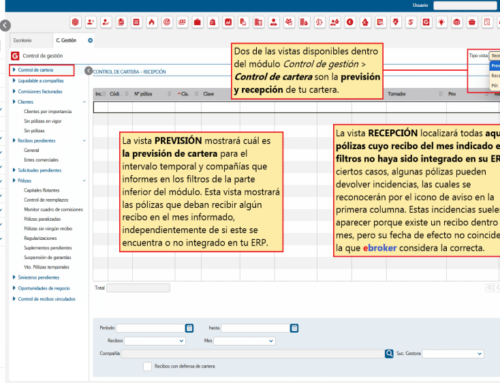Click the lightbulb toolbar icon
500x383 pixels.
click(x=442, y=22)
